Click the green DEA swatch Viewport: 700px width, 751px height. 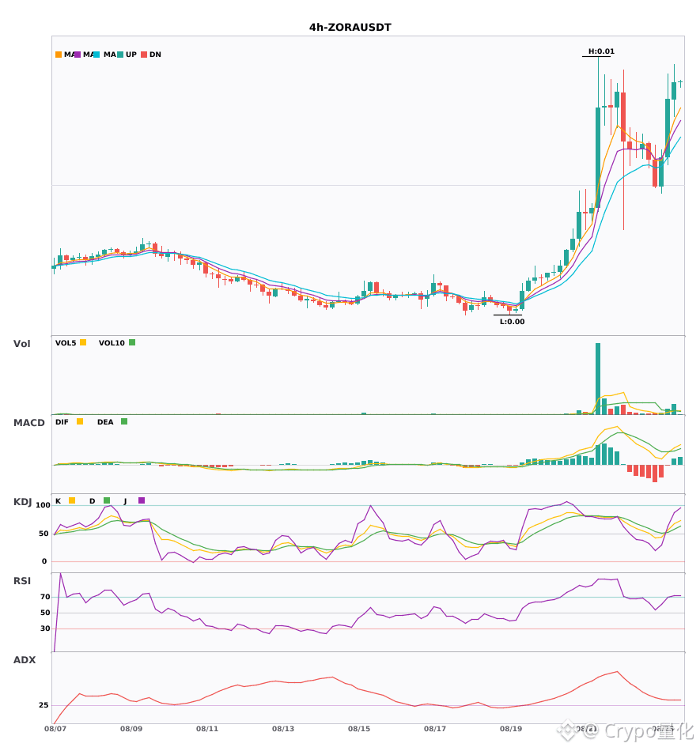[x=124, y=421]
